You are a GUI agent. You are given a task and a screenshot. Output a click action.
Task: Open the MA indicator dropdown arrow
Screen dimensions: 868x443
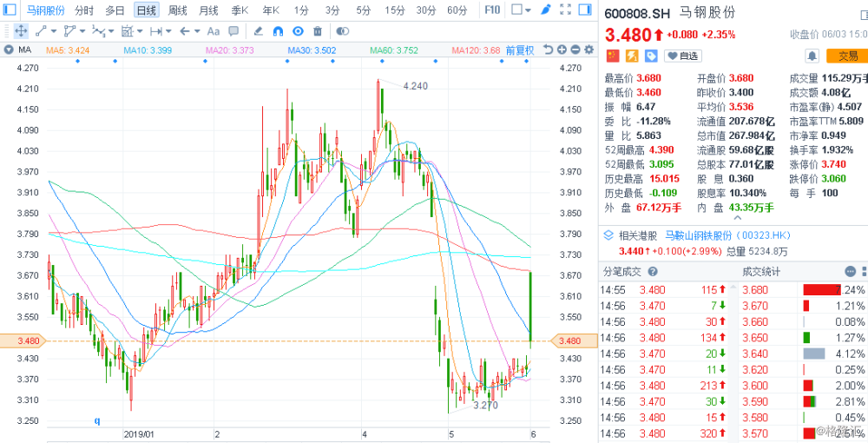[9, 50]
